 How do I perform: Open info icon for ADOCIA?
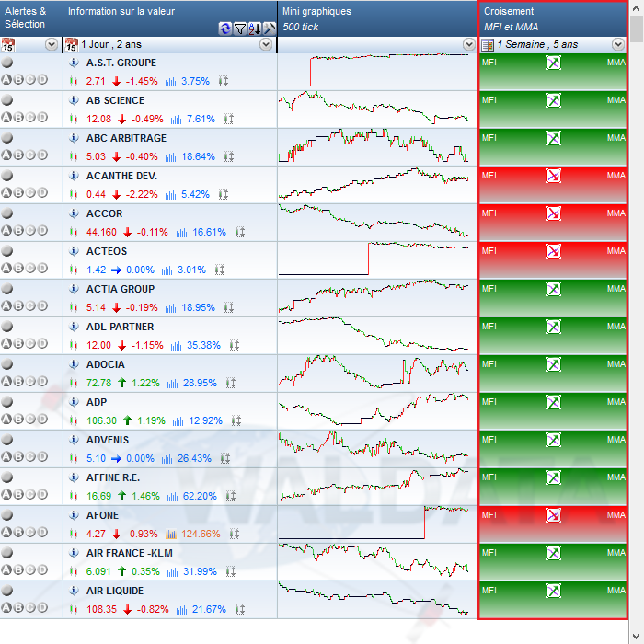(74, 364)
